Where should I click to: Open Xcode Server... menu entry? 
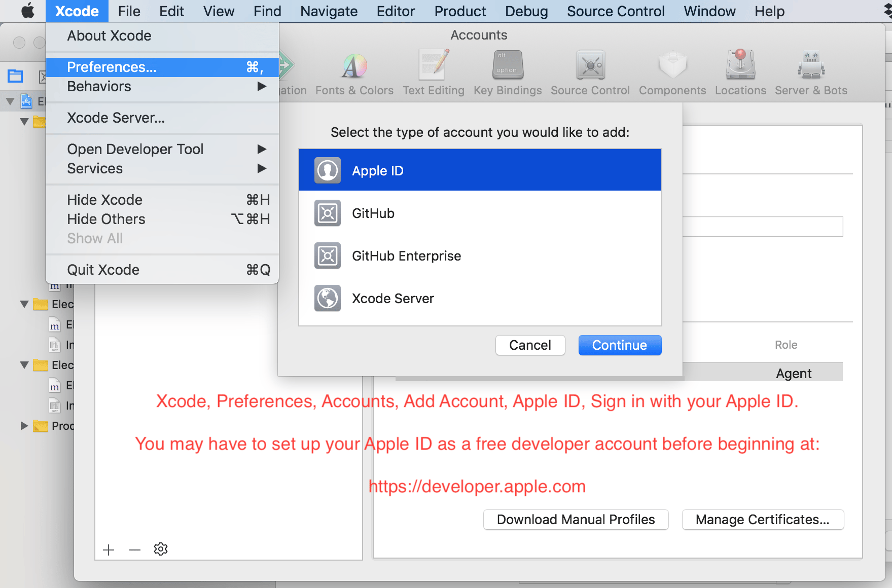click(162, 118)
